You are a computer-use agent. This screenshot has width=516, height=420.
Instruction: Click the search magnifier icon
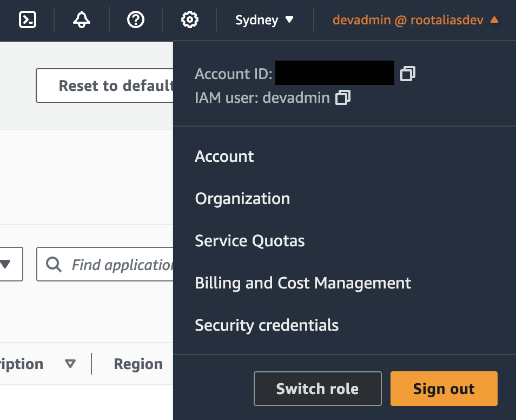(x=54, y=264)
